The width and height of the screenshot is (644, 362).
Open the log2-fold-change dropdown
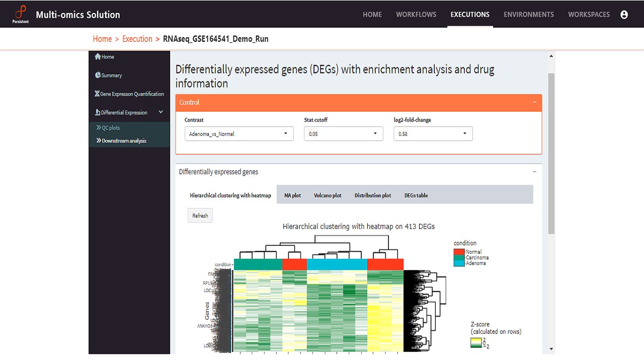tap(433, 134)
